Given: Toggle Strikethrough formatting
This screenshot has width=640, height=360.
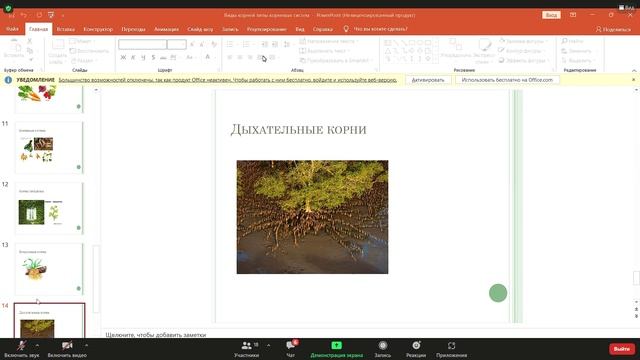Looking at the screenshot, I should (x=163, y=58).
